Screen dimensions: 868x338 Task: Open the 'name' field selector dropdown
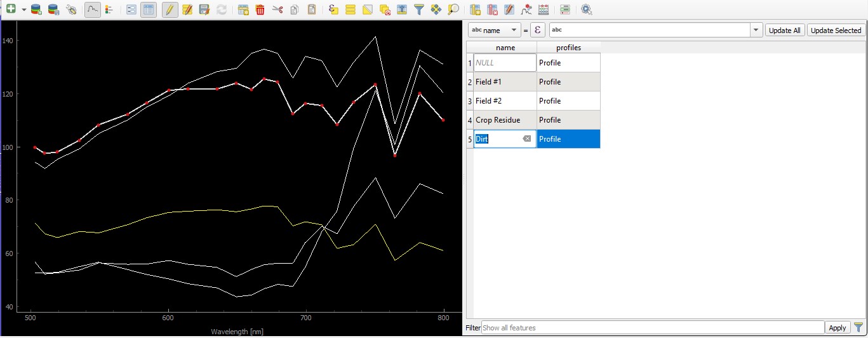(x=494, y=30)
